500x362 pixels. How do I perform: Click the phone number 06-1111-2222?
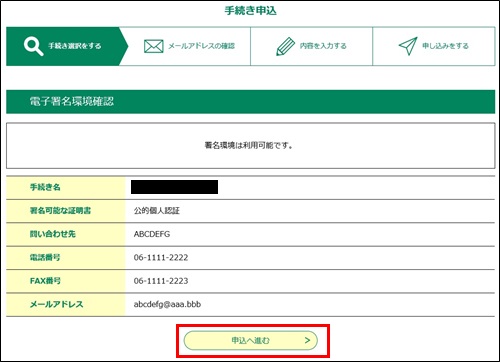(x=161, y=257)
